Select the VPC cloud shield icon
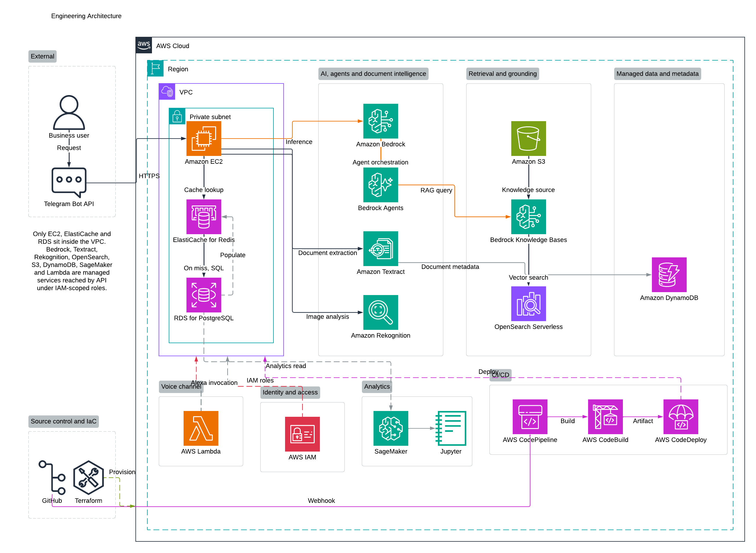The width and height of the screenshot is (756, 553). [167, 92]
